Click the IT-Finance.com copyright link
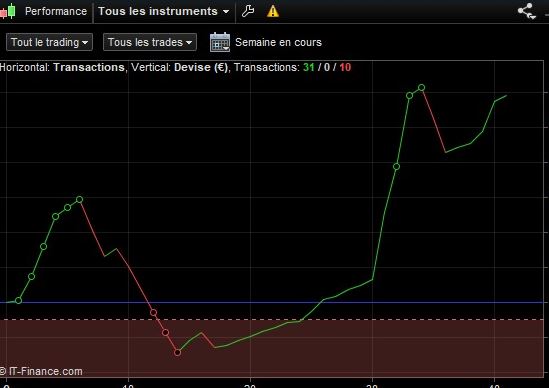Screen dimensions: 549x388 click(41, 371)
